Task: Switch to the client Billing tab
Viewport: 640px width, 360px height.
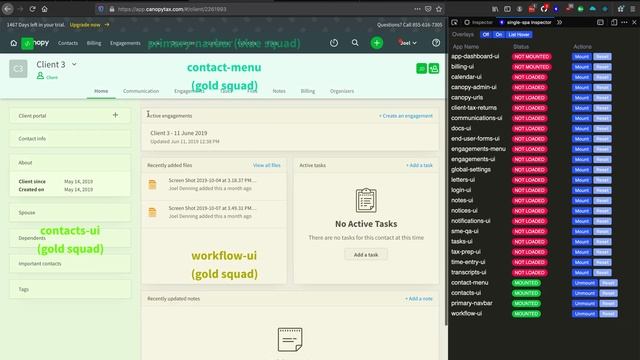Action: pyautogui.click(x=308, y=91)
